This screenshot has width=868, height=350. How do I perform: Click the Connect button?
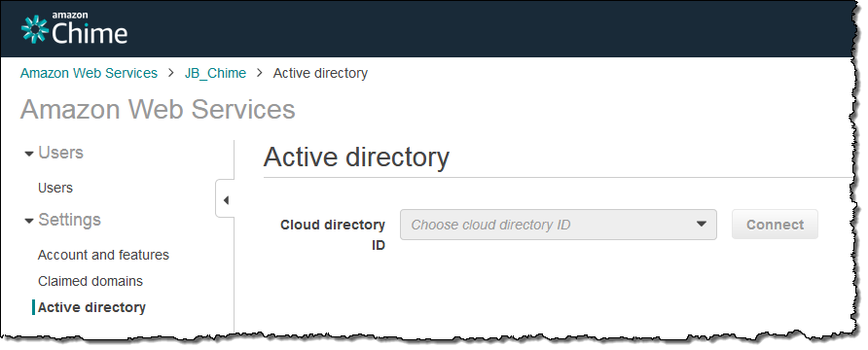(775, 225)
